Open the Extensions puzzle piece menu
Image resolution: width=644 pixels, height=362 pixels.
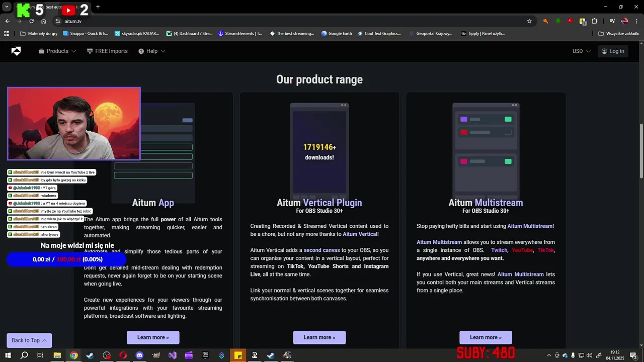tap(595, 21)
